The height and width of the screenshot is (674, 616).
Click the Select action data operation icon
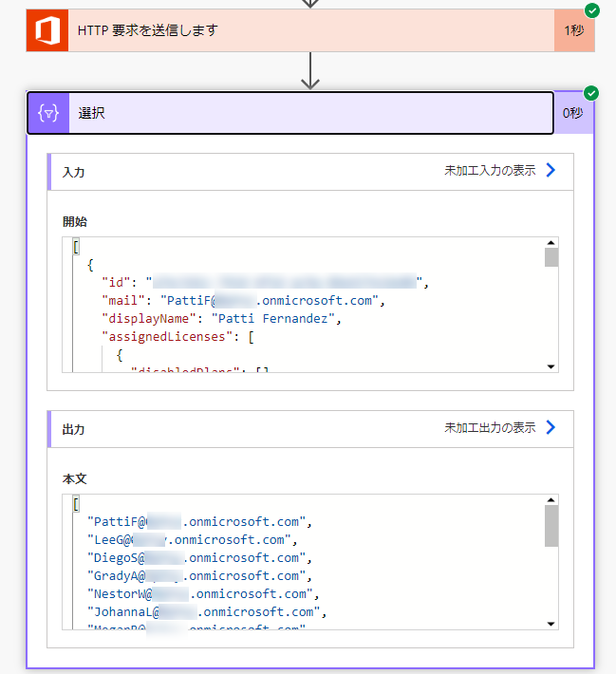48,113
